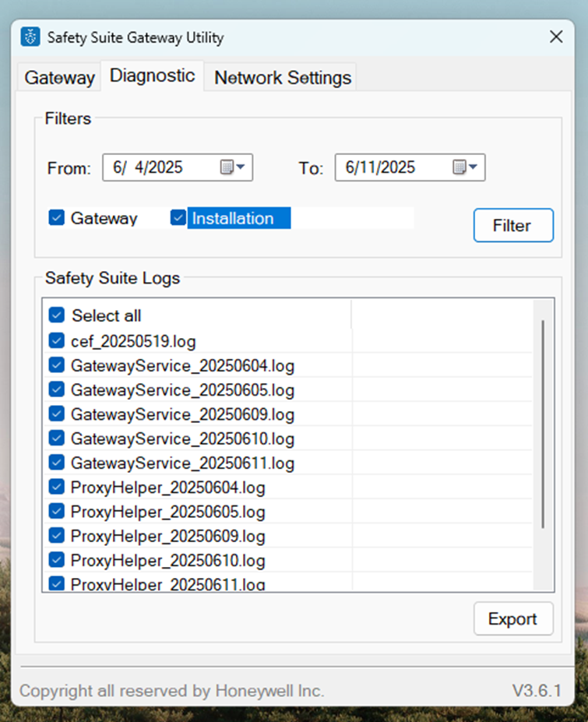Click the V3.6.1 version text
The image size is (588, 722).
(x=537, y=691)
